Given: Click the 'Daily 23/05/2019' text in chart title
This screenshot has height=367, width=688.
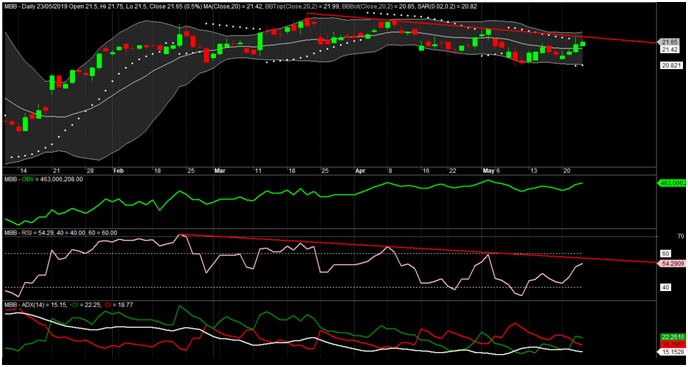Looking at the screenshot, I should coord(45,7).
